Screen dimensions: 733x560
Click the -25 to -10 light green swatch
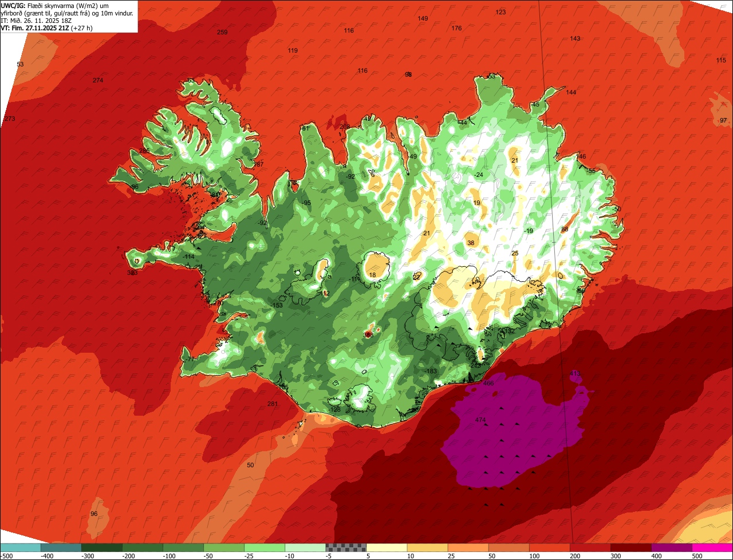(x=264, y=547)
